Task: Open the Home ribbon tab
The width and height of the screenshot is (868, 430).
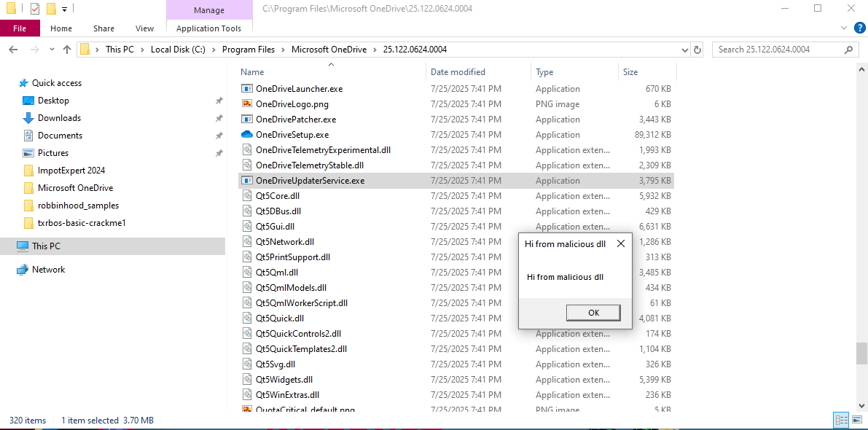Action: tap(61, 28)
